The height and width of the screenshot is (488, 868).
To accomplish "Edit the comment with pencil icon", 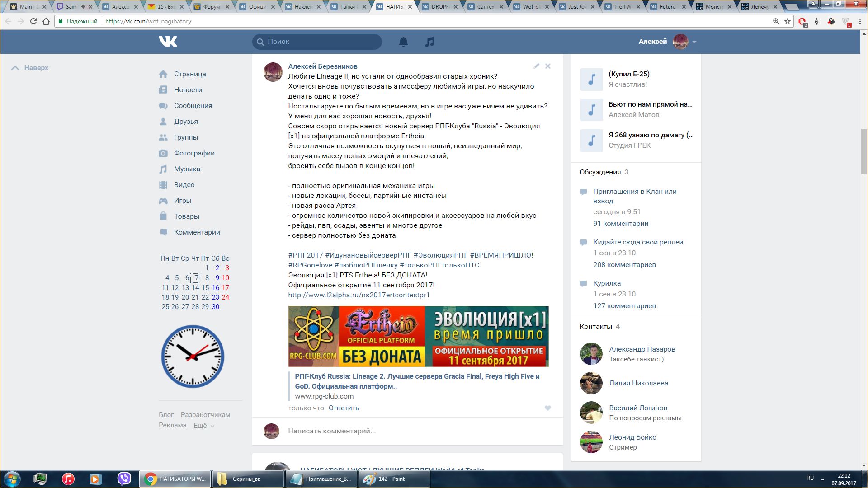I will 537,66.
